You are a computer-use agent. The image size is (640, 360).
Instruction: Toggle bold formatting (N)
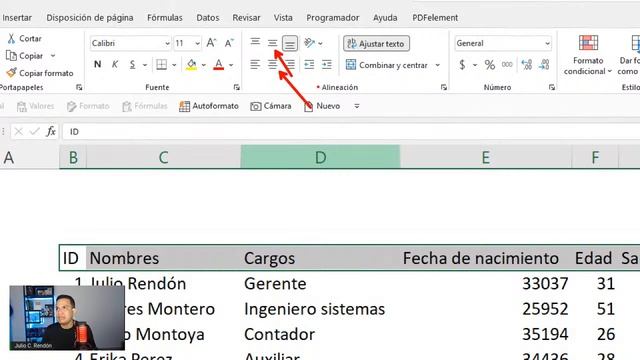click(97, 64)
